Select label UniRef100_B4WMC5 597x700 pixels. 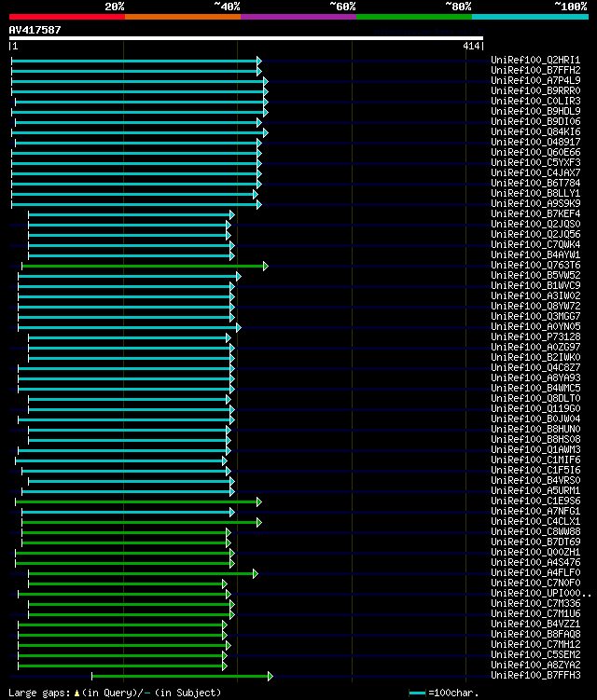535,389
